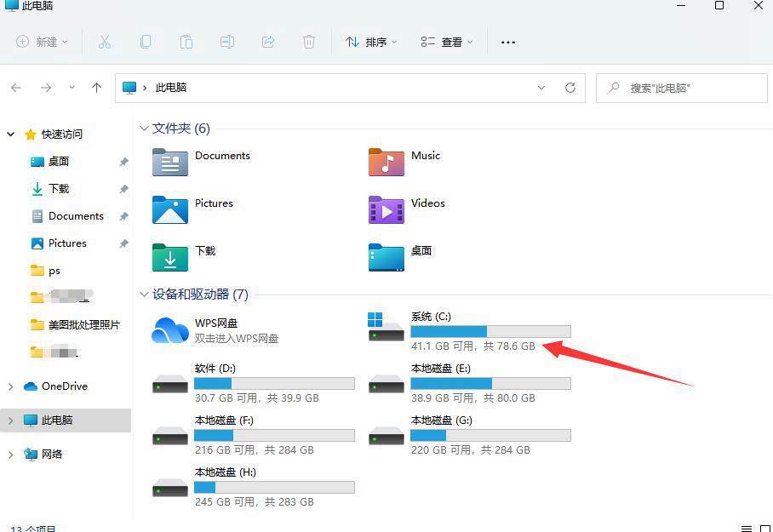
Task: Click inside the 搜索"此电脑" search field
Action: (681, 88)
